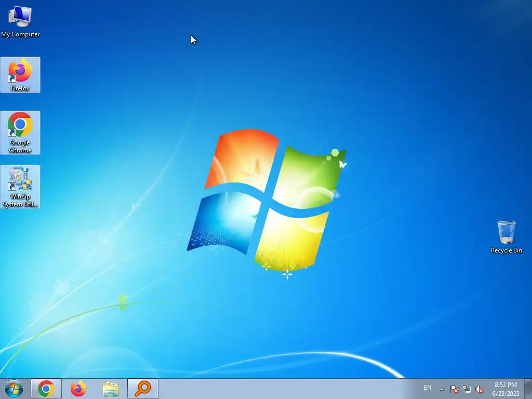Select the Recycle Bin icon
Screen dimensions: 532x399
coord(506,237)
